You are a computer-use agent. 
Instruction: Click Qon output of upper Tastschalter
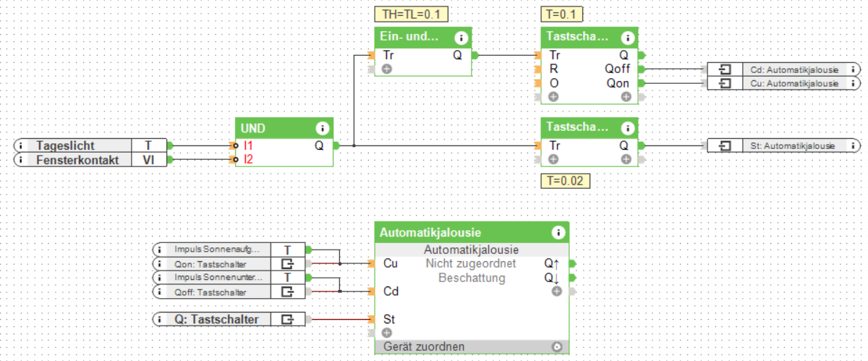618,83
